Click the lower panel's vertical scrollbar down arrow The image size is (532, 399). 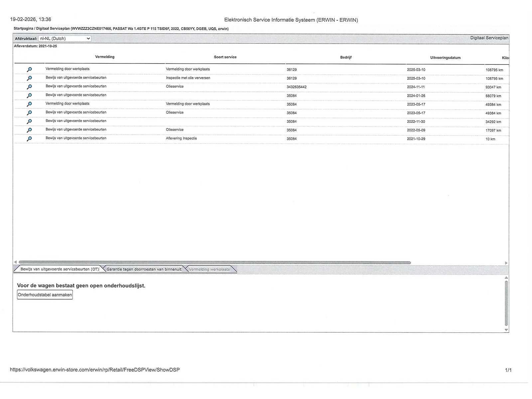506,330
